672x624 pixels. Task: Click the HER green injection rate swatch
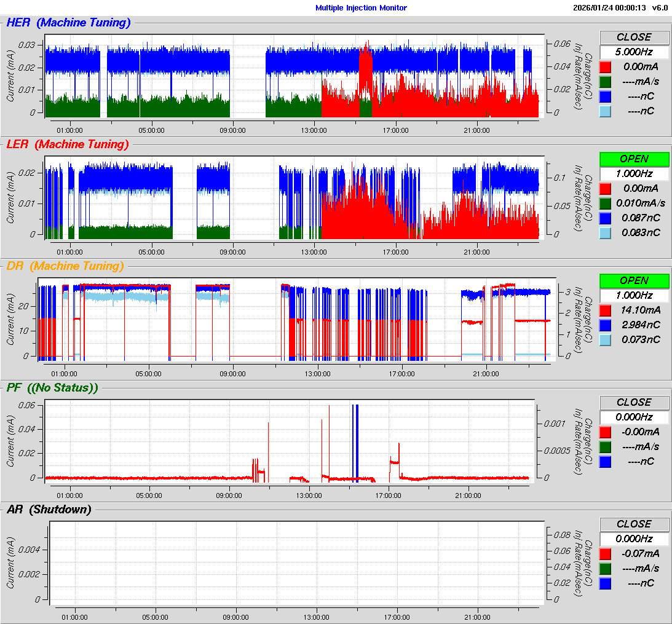tap(605, 82)
